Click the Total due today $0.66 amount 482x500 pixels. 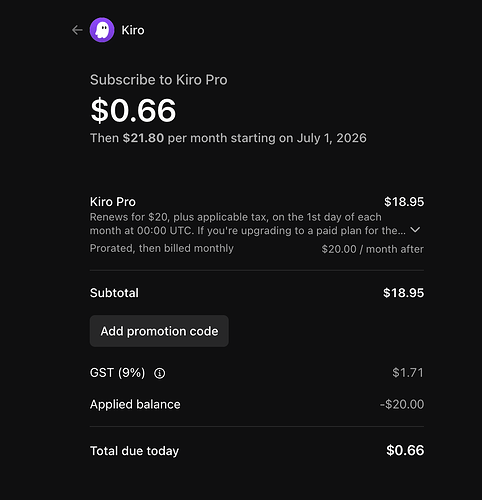pyautogui.click(x=405, y=450)
